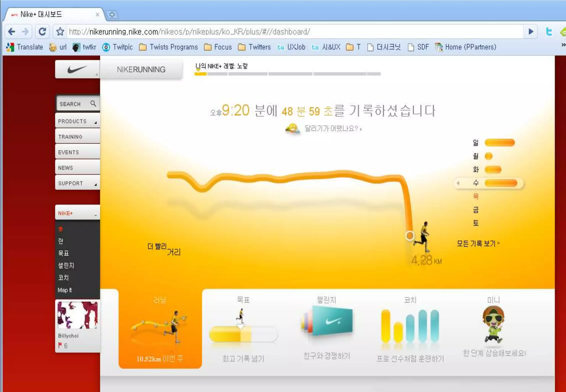Click the Nike swoosh logo button
This screenshot has height=392, width=566.
tap(77, 69)
